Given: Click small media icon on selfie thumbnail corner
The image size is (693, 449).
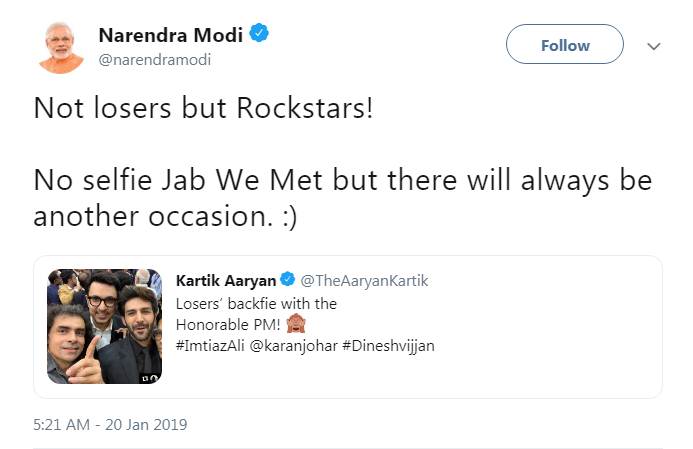Looking at the screenshot, I should pyautogui.click(x=148, y=377).
